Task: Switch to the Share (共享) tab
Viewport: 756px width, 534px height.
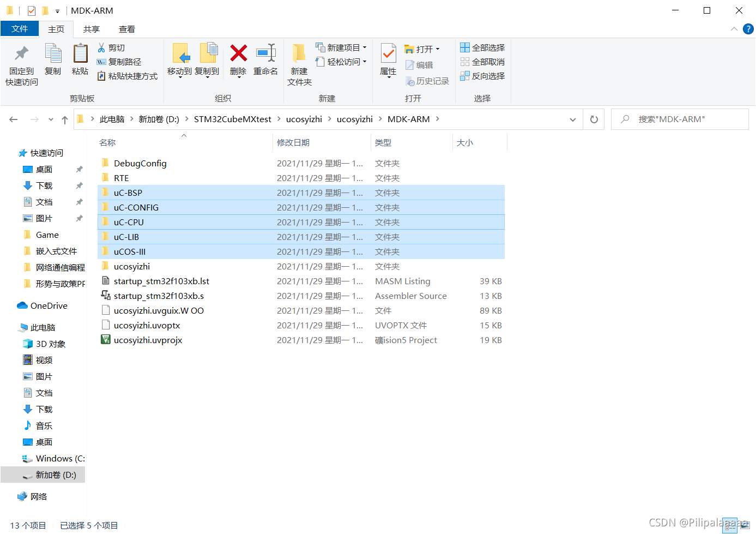Action: 92,29
